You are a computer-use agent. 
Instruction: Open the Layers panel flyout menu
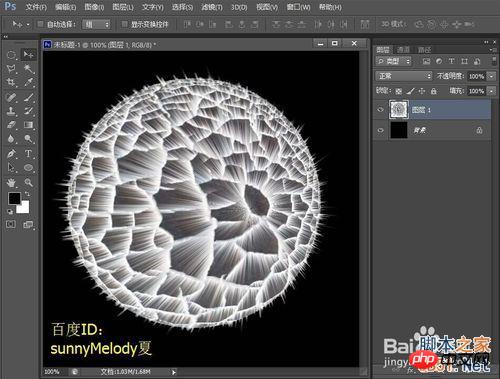pyautogui.click(x=492, y=50)
